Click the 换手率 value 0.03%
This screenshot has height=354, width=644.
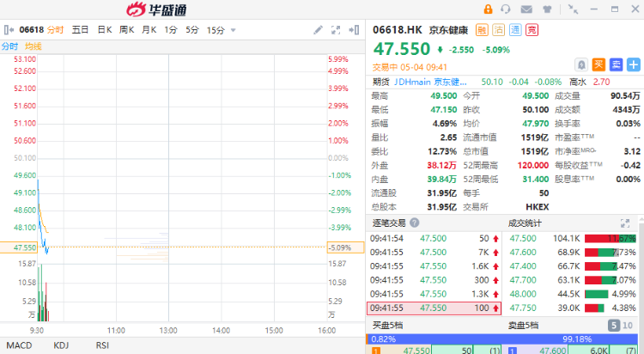[x=628, y=124]
